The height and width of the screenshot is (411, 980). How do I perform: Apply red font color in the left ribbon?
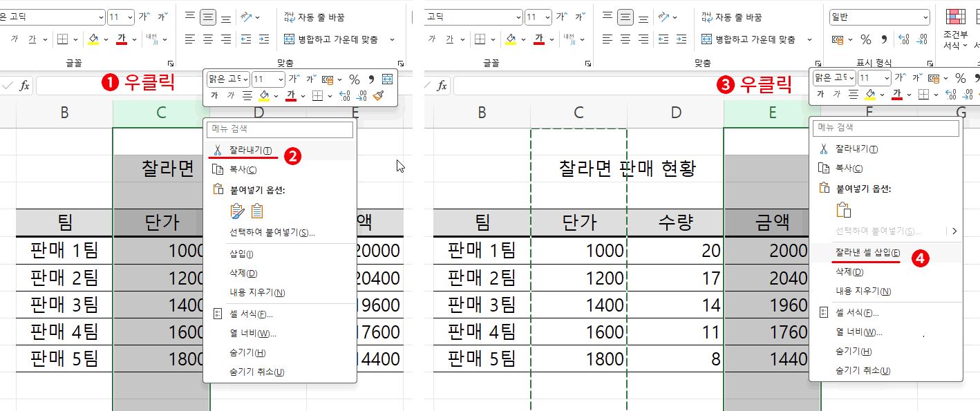122,39
